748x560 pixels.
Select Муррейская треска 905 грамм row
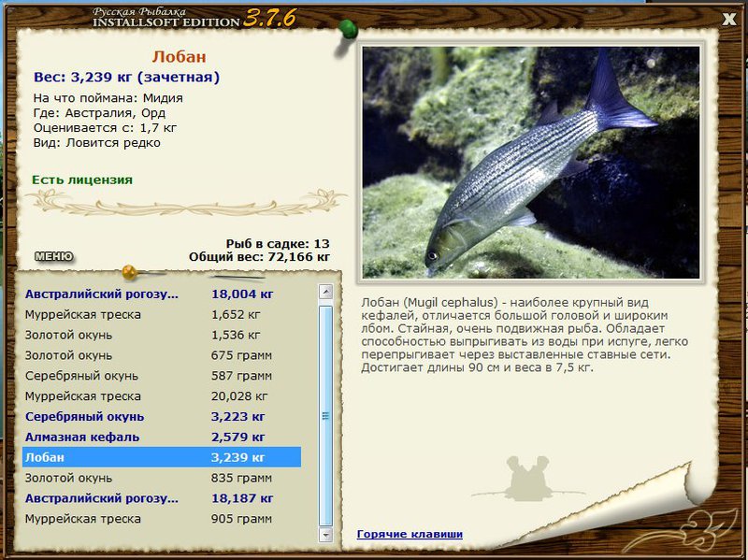click(x=162, y=519)
